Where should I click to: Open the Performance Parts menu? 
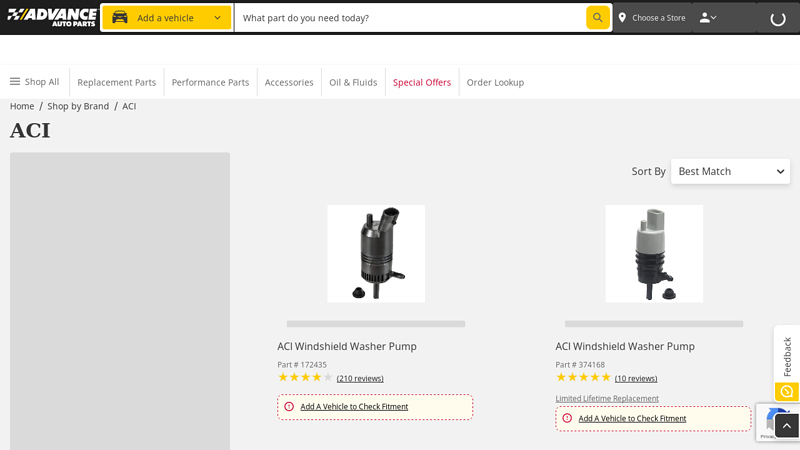tap(210, 82)
